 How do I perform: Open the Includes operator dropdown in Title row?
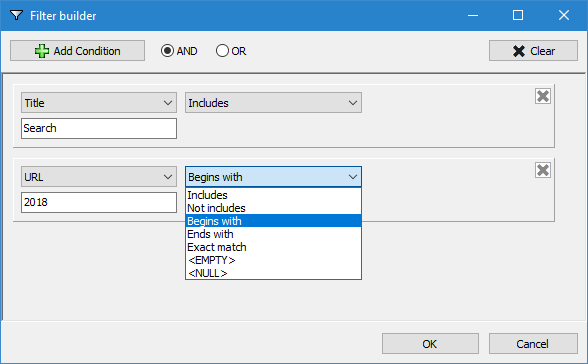click(x=273, y=103)
